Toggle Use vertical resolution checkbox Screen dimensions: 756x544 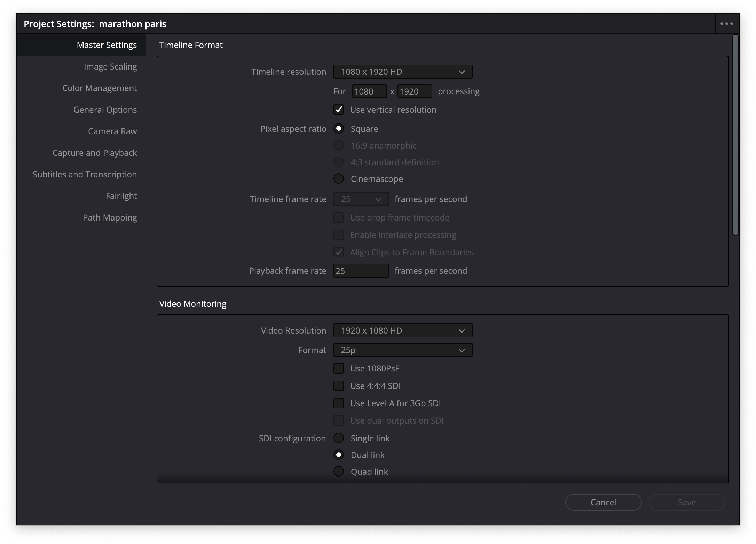[339, 110]
